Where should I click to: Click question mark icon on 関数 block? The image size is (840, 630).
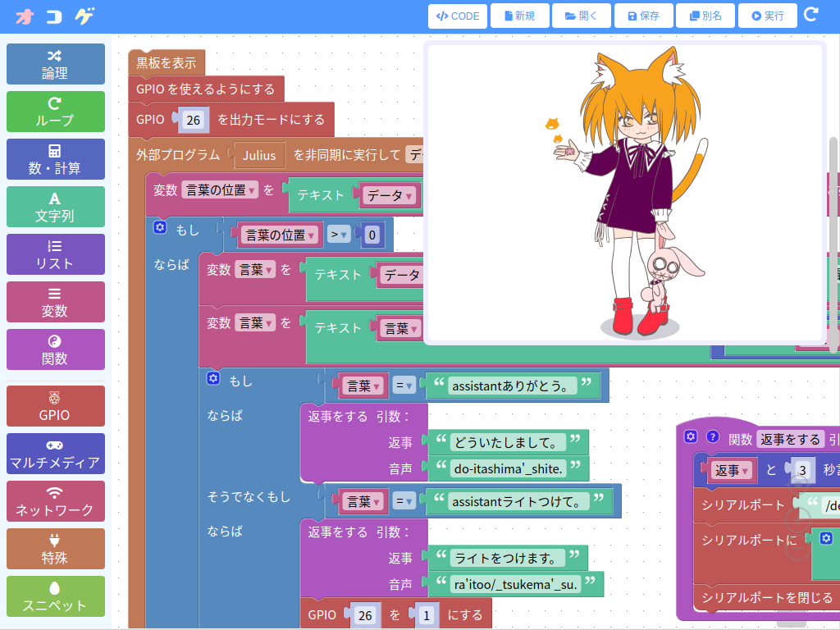coord(713,436)
